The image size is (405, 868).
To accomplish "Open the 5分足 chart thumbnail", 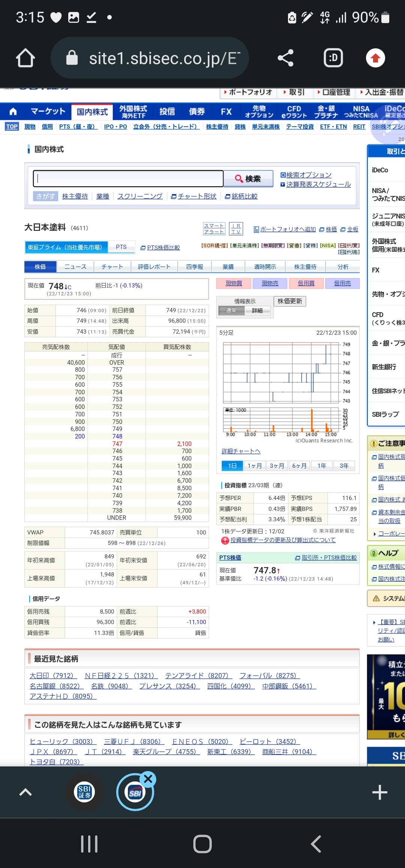I will [287, 387].
